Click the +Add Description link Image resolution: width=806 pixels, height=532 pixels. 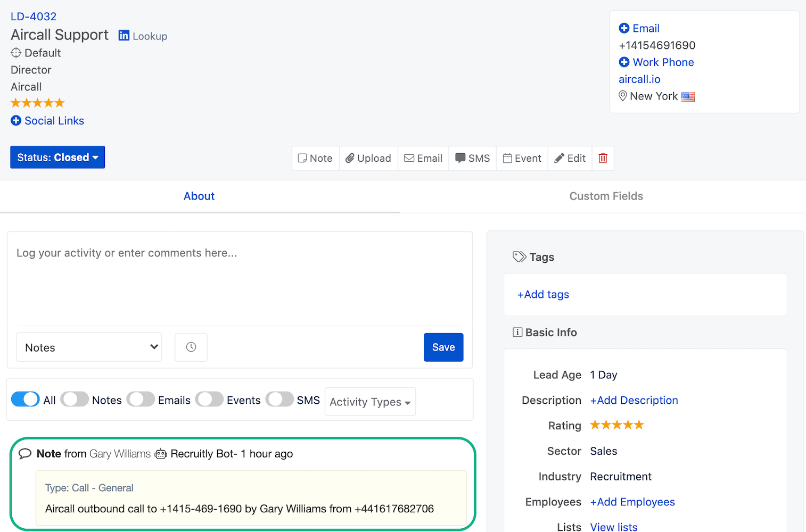(634, 400)
